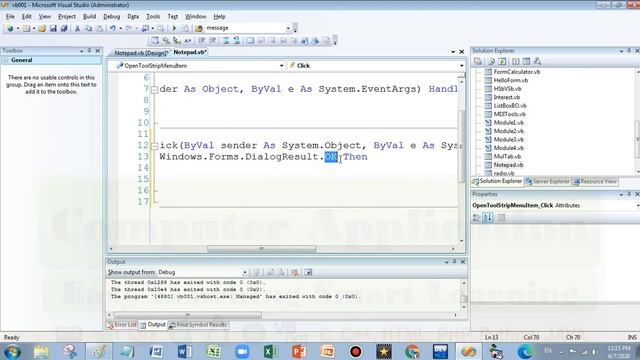Select the General group in Toolbox

coord(51,60)
